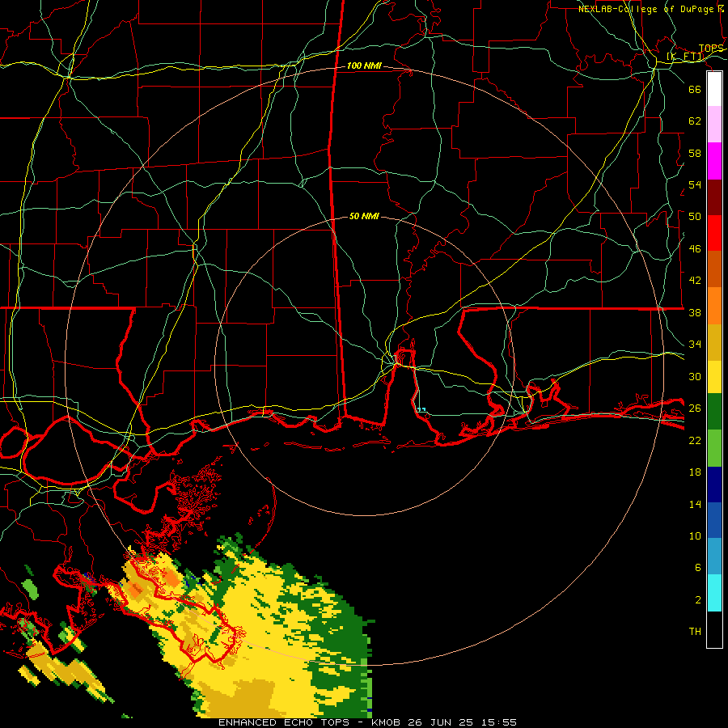Click the light pink legend swatch
Screen dimensions: 728x728
tap(714, 124)
